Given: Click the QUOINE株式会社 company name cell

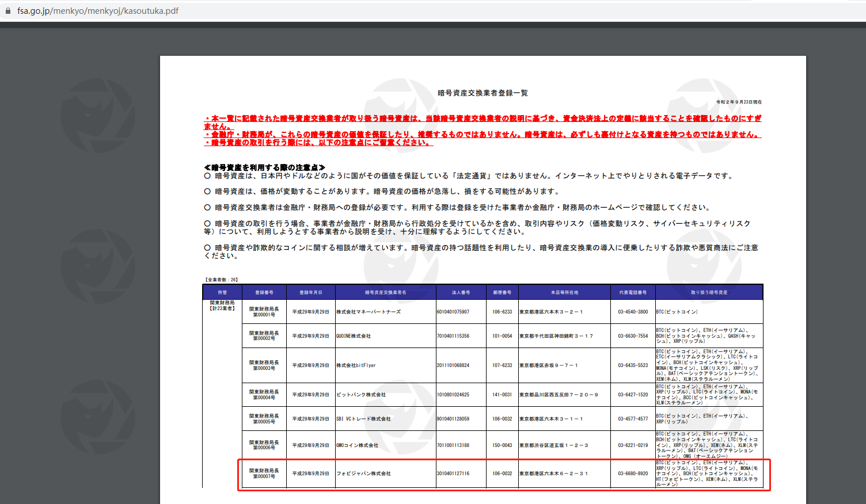Looking at the screenshot, I should (354, 336).
